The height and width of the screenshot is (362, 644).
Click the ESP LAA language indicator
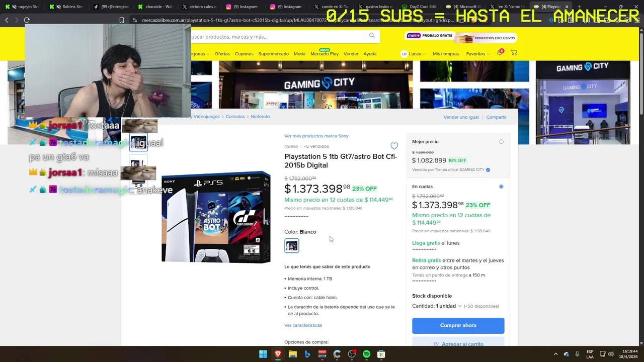pyautogui.click(x=590, y=354)
